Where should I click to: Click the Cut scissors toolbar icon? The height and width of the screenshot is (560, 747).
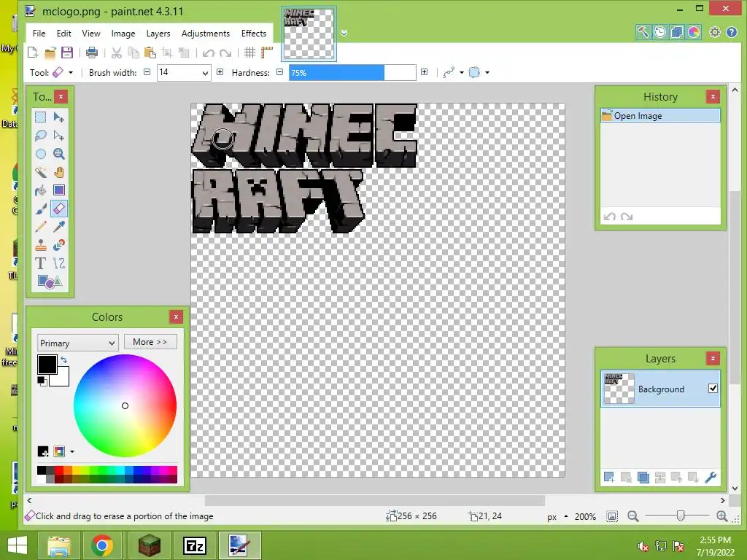tap(116, 52)
